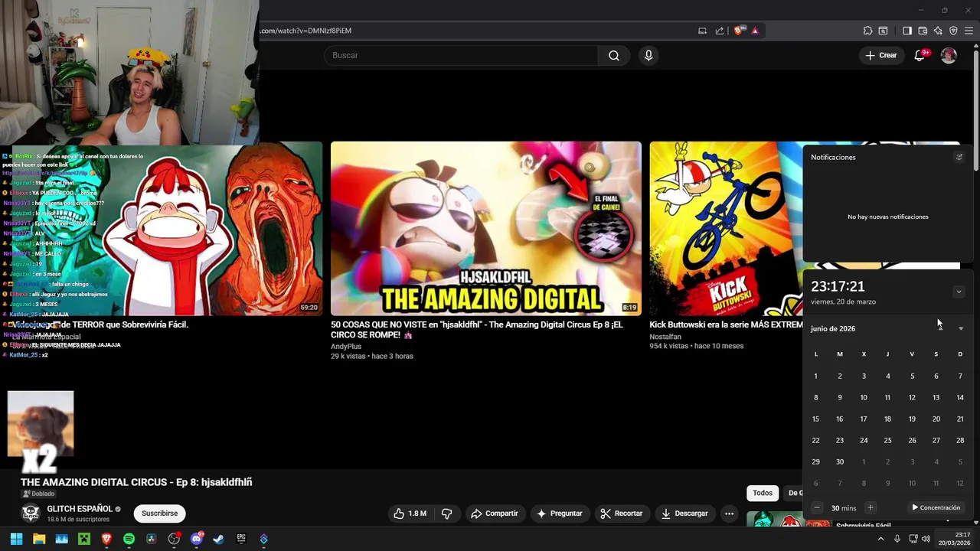Viewport: 980px width, 551px height.
Task: Open Discord from the taskbar
Action: 196,539
